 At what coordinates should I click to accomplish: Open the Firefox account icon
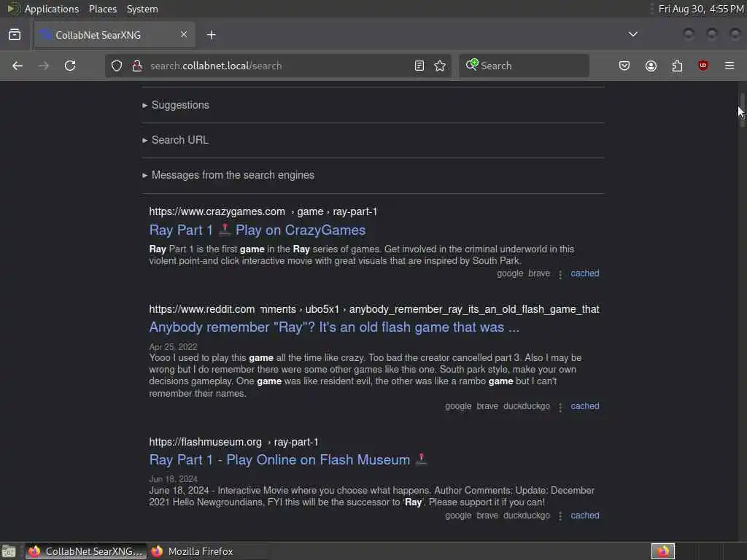(x=651, y=66)
